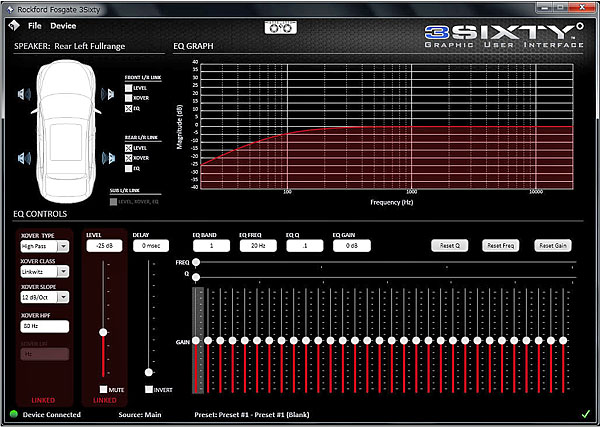
Task: Toggle Front L/R Link LEVEL checkbox
Action: (x=129, y=88)
